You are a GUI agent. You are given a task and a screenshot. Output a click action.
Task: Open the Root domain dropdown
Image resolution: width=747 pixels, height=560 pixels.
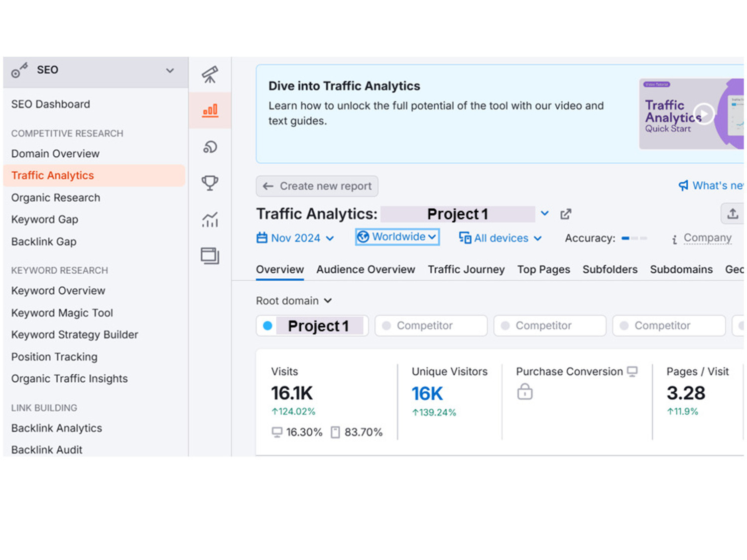[293, 301]
